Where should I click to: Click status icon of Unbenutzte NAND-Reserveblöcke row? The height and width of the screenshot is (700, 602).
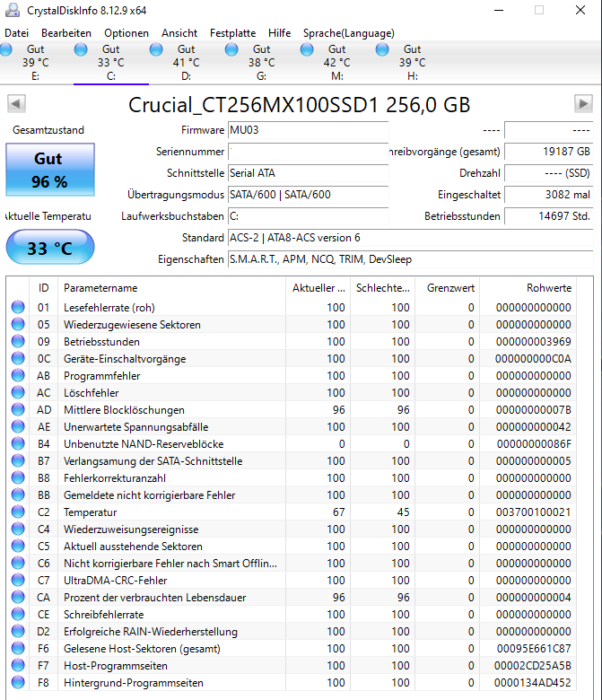pyautogui.click(x=18, y=443)
